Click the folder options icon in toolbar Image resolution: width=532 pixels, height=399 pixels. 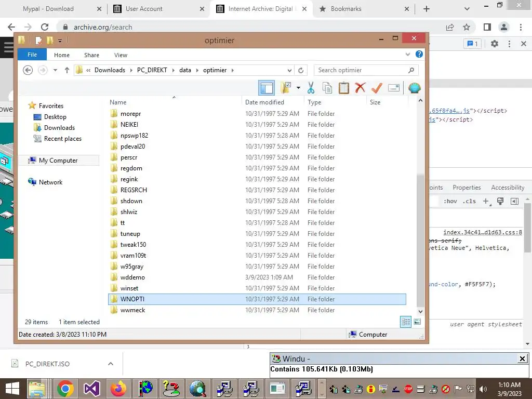pos(286,88)
